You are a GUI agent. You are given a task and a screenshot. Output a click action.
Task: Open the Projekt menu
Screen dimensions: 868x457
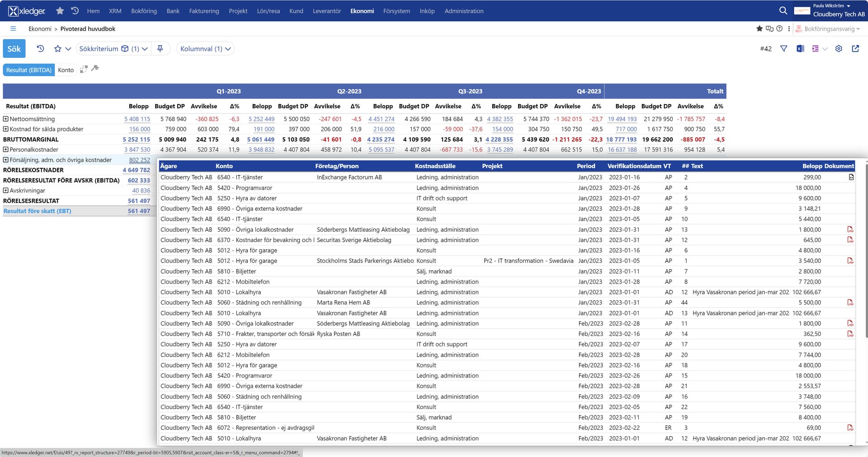tap(238, 11)
